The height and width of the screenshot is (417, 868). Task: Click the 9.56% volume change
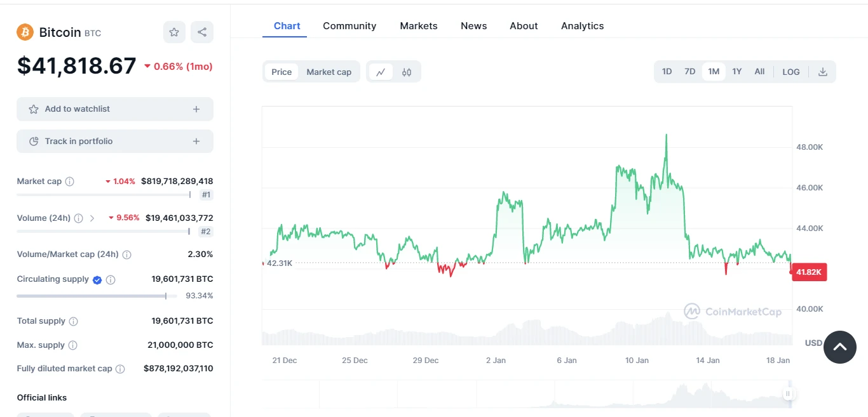pos(124,218)
